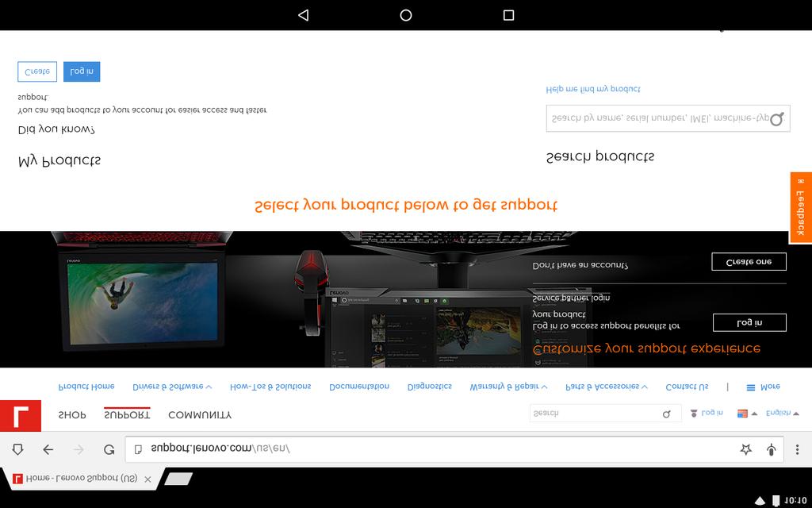Expand the Drivers & Software menu
812x508 pixels.
tap(172, 387)
